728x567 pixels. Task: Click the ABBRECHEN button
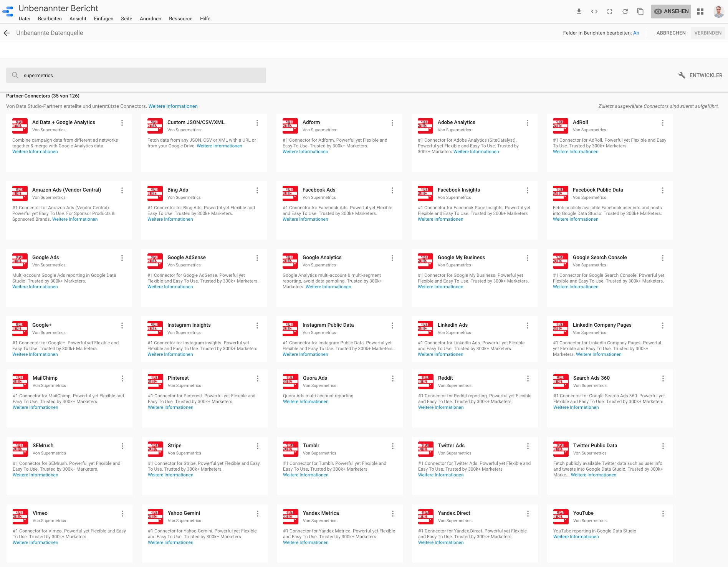tap(671, 33)
